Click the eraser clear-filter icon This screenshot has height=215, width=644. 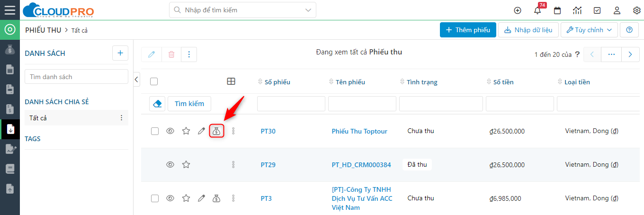[157, 104]
